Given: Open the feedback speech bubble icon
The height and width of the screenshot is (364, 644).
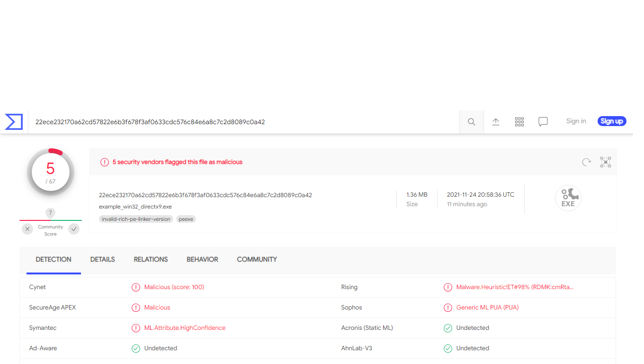Looking at the screenshot, I should 543,122.
